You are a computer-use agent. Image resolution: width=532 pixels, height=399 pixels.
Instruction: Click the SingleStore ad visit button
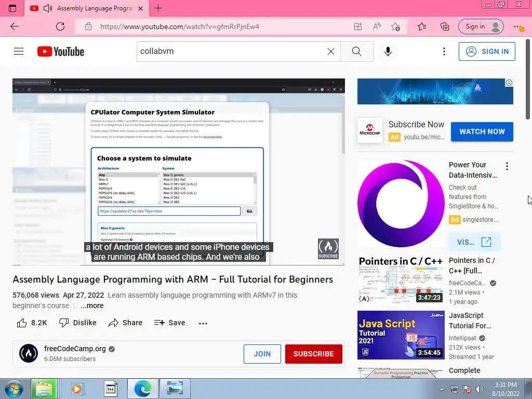(x=474, y=242)
